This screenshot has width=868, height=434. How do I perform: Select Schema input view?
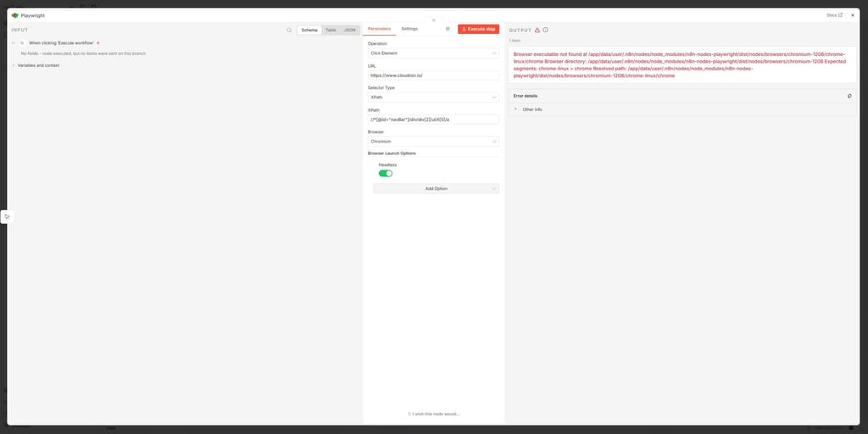309,30
